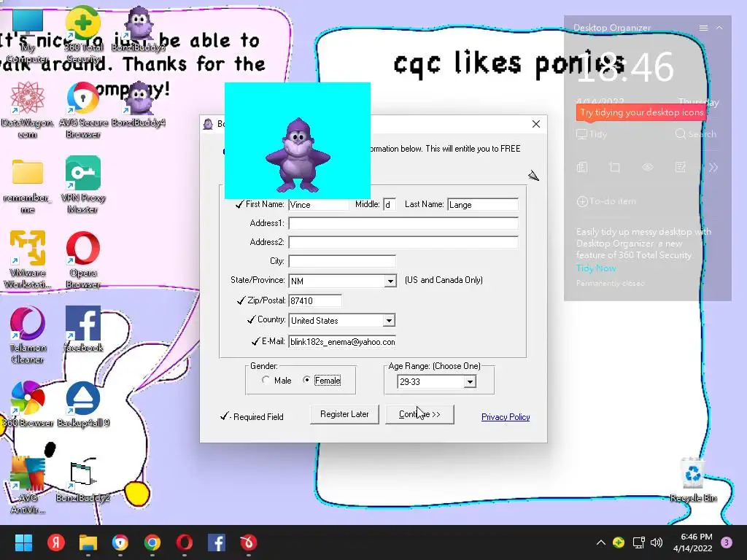Click the Zip/Postal input field
The image size is (747, 560).
tap(315, 301)
